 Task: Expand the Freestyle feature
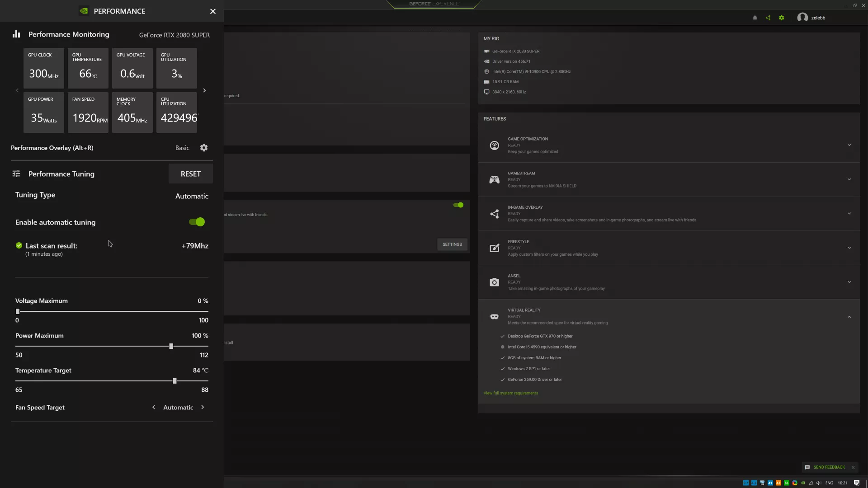point(849,248)
